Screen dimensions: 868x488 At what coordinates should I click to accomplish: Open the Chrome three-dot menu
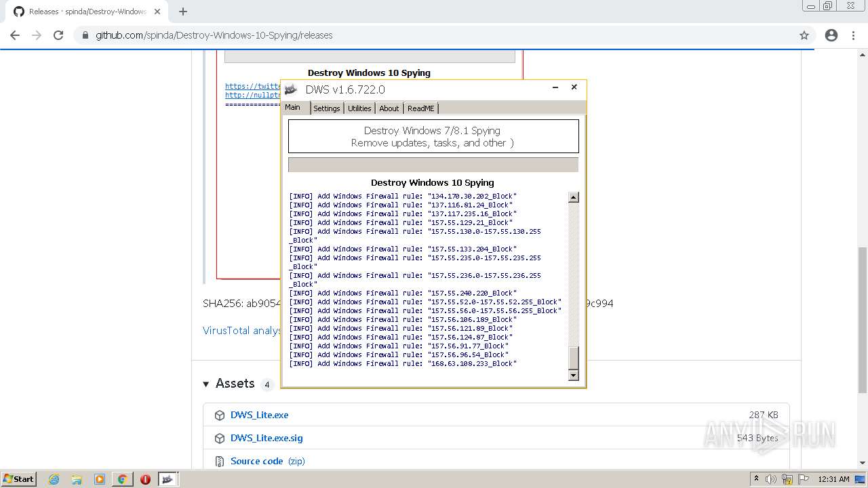pyautogui.click(x=853, y=35)
